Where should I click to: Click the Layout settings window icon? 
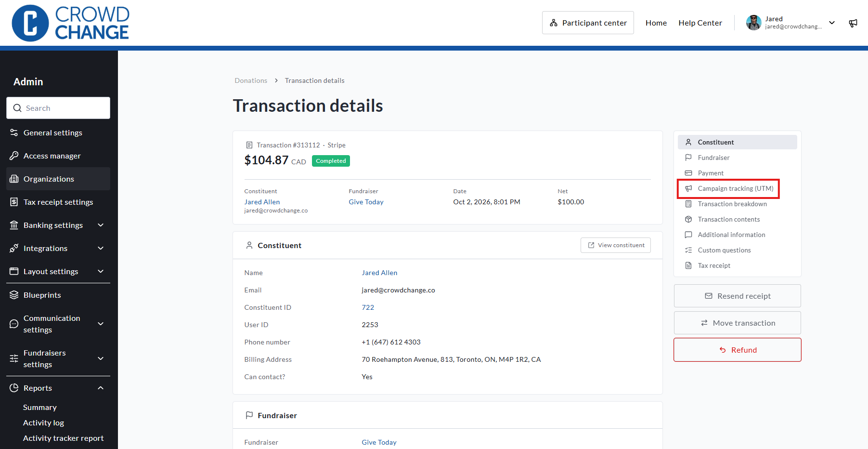[x=14, y=271]
